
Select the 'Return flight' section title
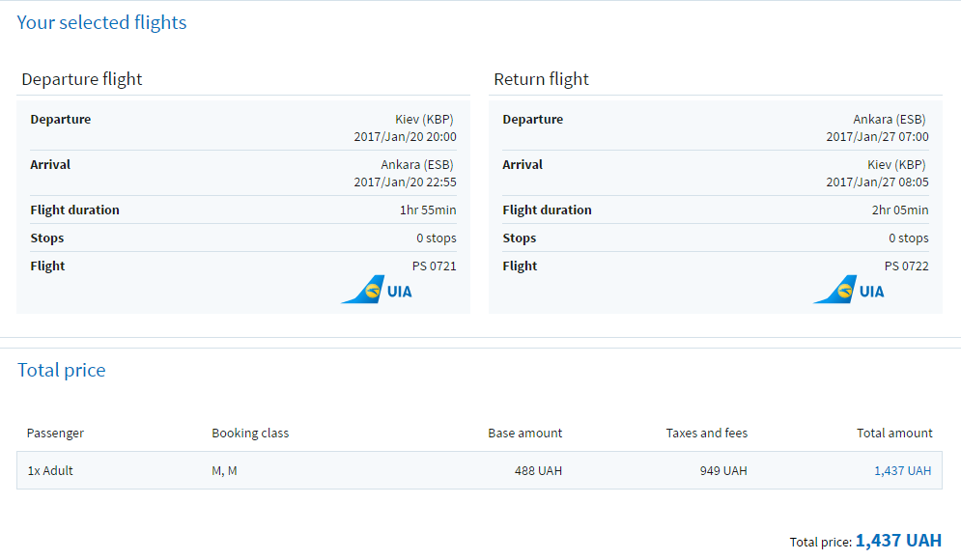541,79
